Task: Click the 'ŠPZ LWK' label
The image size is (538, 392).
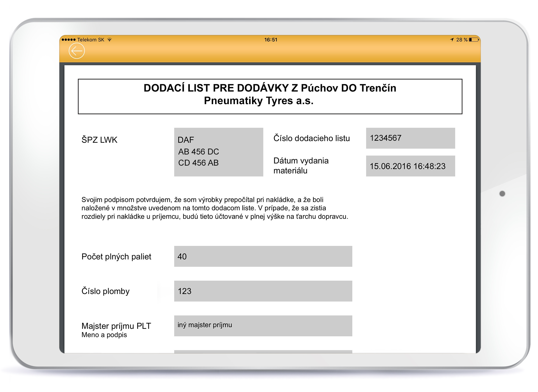Action: 99,140
